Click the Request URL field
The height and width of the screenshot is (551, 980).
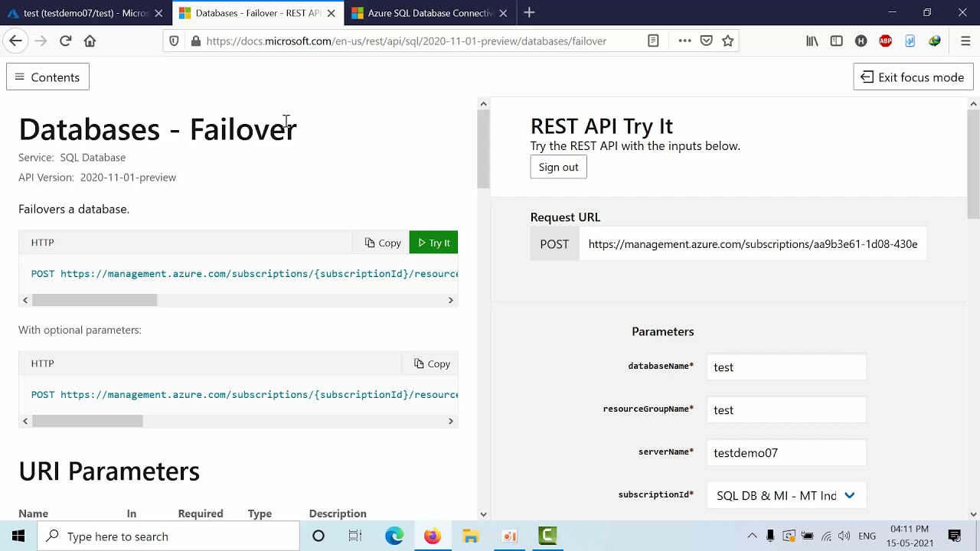[753, 244]
